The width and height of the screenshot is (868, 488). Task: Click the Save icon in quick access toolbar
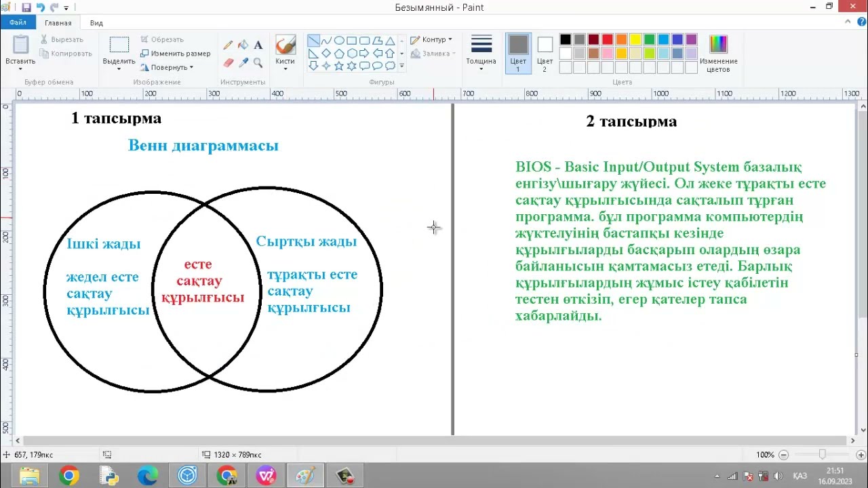26,7
